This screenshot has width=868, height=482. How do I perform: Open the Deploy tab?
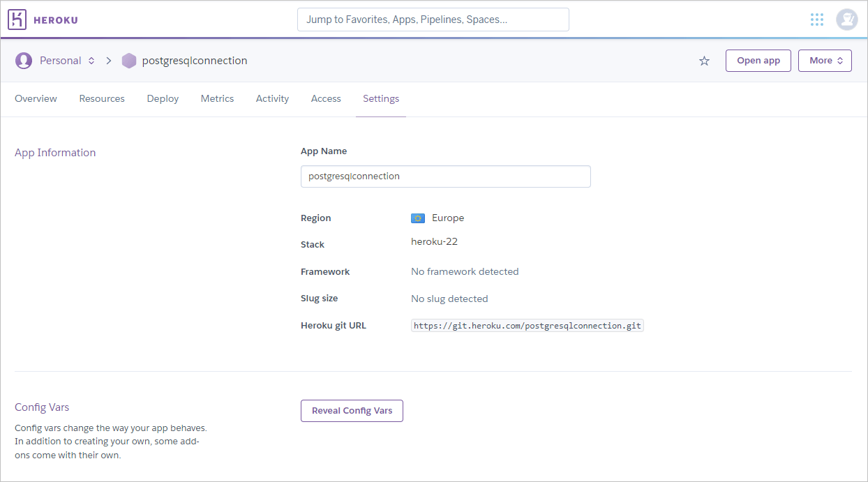coord(162,98)
